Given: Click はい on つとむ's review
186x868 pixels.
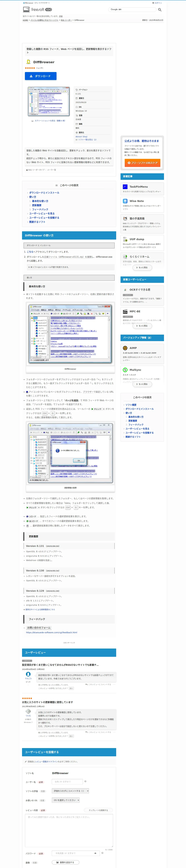Looking at the screenshot, I should (71, 736).
